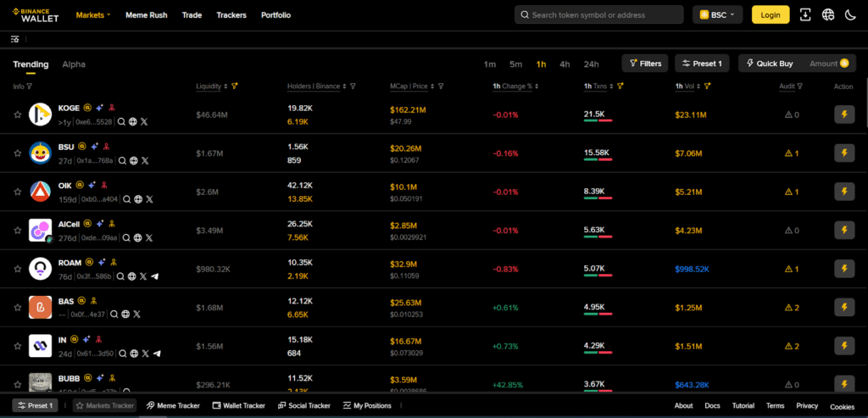Star KOGE to add to favorites
Viewport: 868px width, 418px height.
17,114
